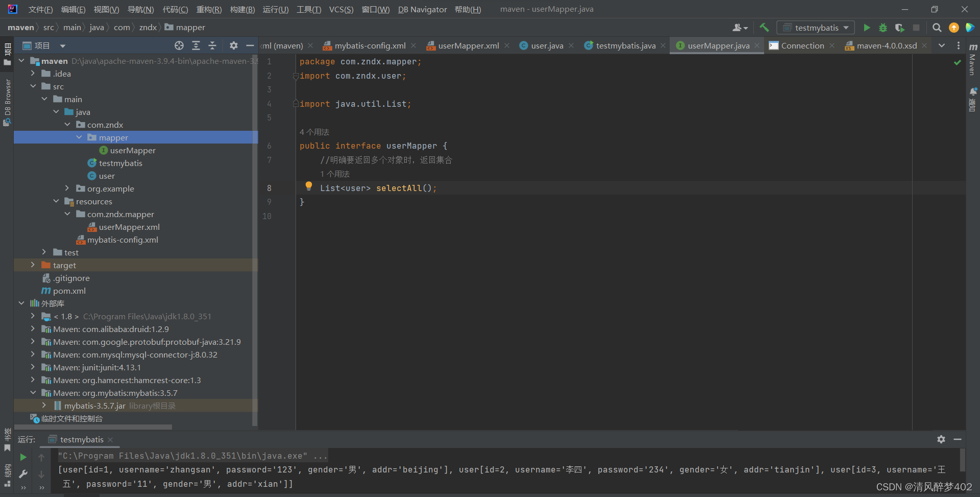This screenshot has height=497, width=980.
Task: Open project panel settings with the gear icon
Action: [x=234, y=45]
